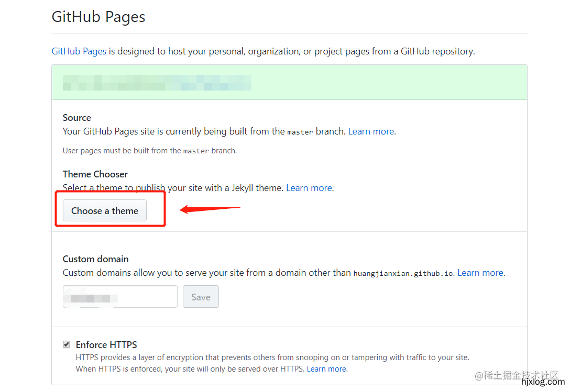Select the huangjianxian.github.io domain text
This screenshot has width=570, height=392.
pyautogui.click(x=403, y=273)
